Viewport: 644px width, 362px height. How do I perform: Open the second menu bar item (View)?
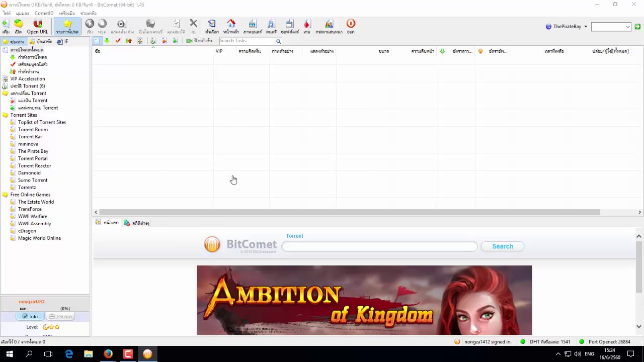coord(22,13)
